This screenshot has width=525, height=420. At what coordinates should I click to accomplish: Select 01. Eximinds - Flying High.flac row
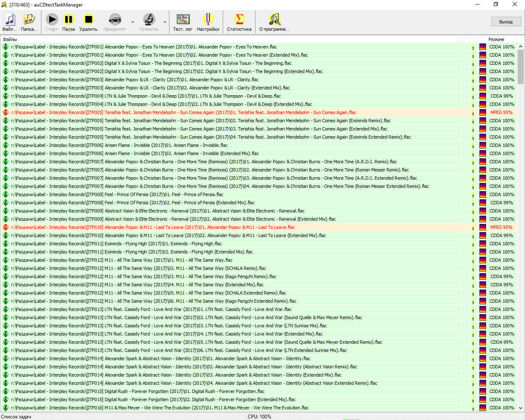pos(259,244)
